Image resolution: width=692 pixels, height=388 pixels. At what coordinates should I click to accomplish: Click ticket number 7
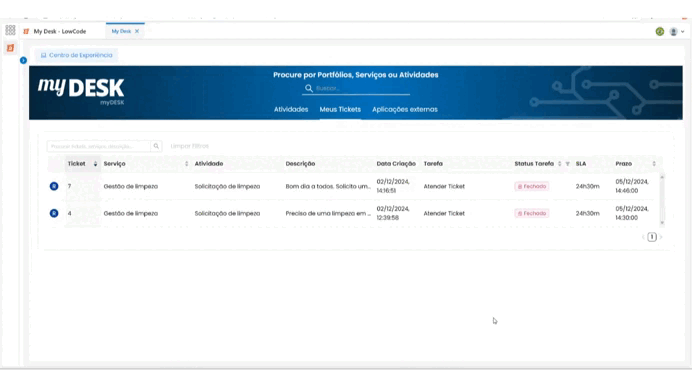click(x=69, y=186)
